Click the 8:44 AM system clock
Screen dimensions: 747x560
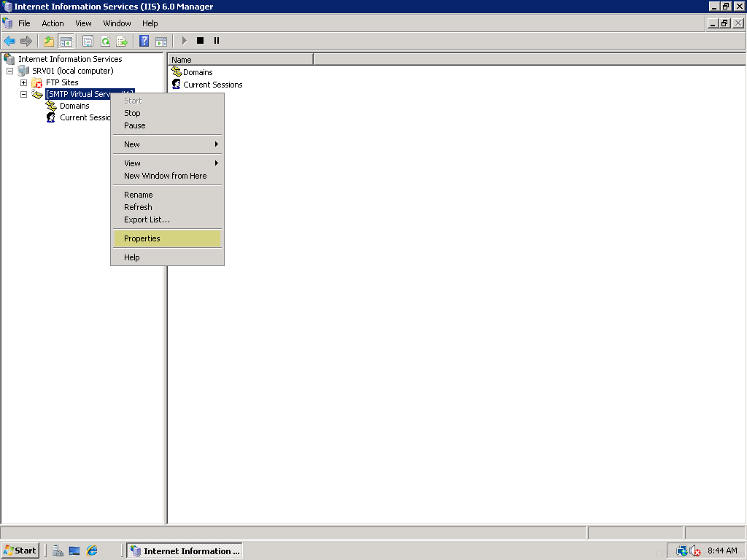click(722, 551)
